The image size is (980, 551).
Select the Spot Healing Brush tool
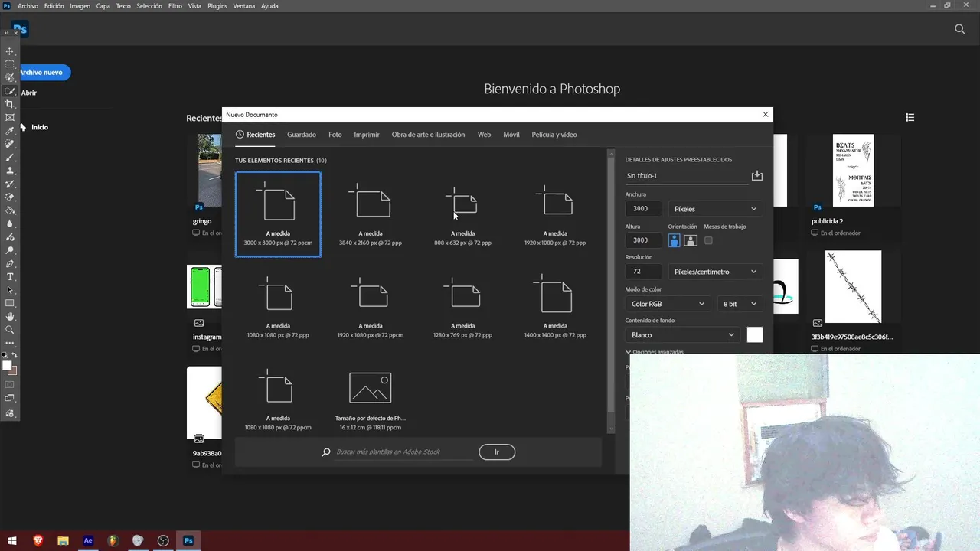tap(10, 144)
